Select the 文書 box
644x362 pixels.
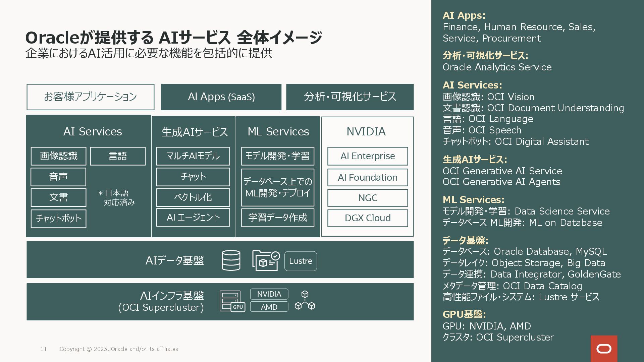pos(58,197)
